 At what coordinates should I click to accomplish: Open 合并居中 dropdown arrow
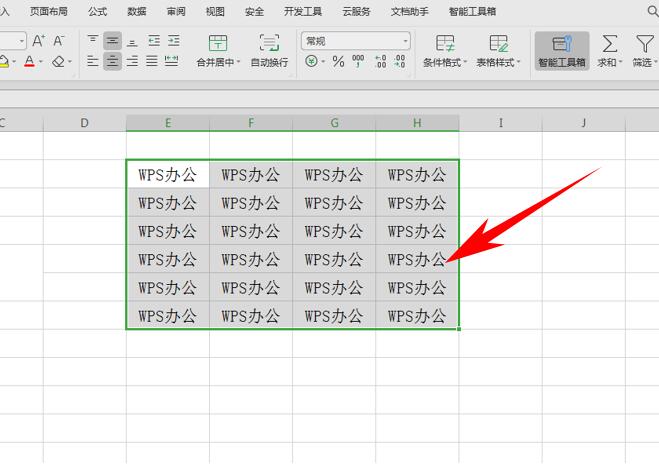click(x=238, y=62)
